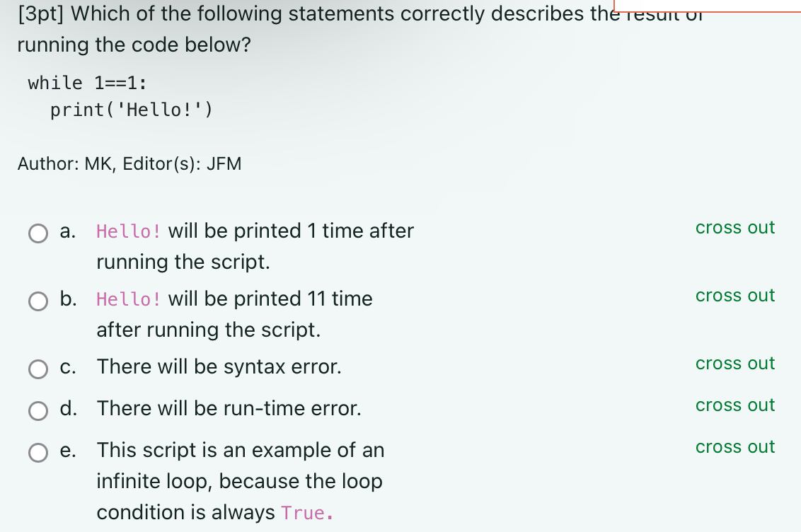Viewport: 801px width, 532px height.
Task: Cross out answer option b
Action: (x=734, y=296)
